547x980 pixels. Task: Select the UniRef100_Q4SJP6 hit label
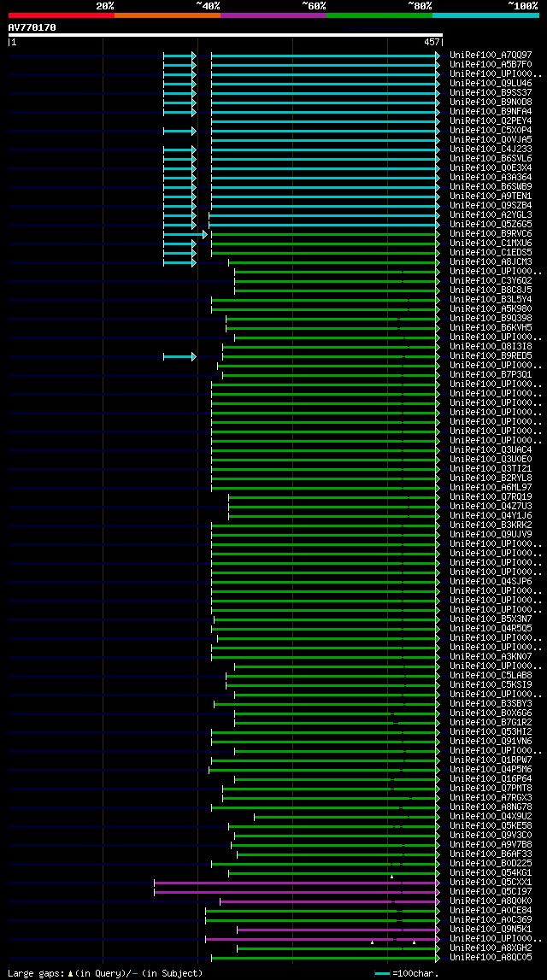coord(491,582)
